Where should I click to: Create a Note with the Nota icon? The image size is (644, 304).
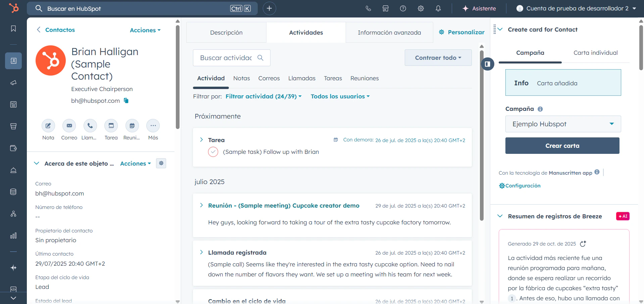pos(48,126)
